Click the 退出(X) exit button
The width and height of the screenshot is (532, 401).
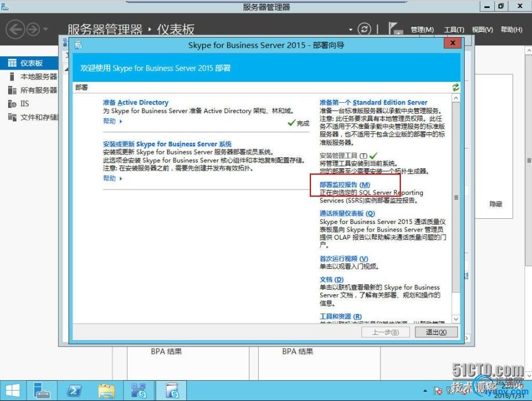pos(436,332)
